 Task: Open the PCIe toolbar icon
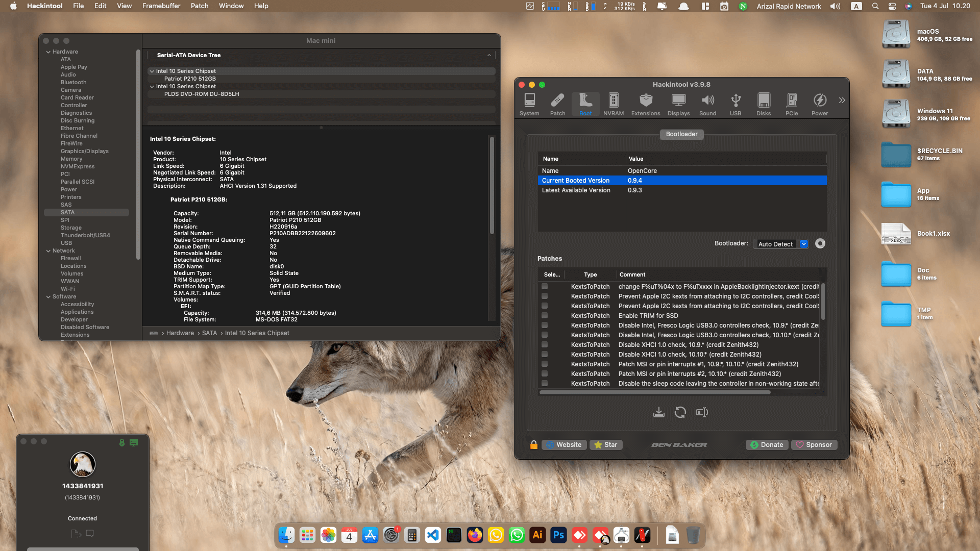click(792, 105)
